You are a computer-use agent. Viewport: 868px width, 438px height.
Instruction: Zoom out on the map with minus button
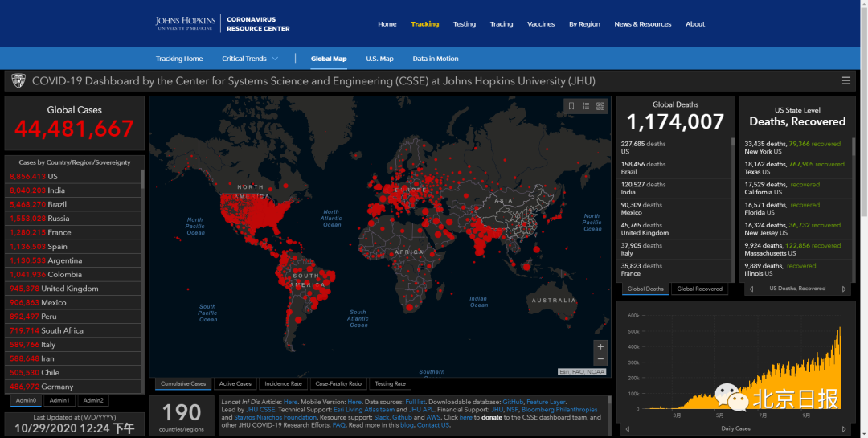click(x=600, y=359)
